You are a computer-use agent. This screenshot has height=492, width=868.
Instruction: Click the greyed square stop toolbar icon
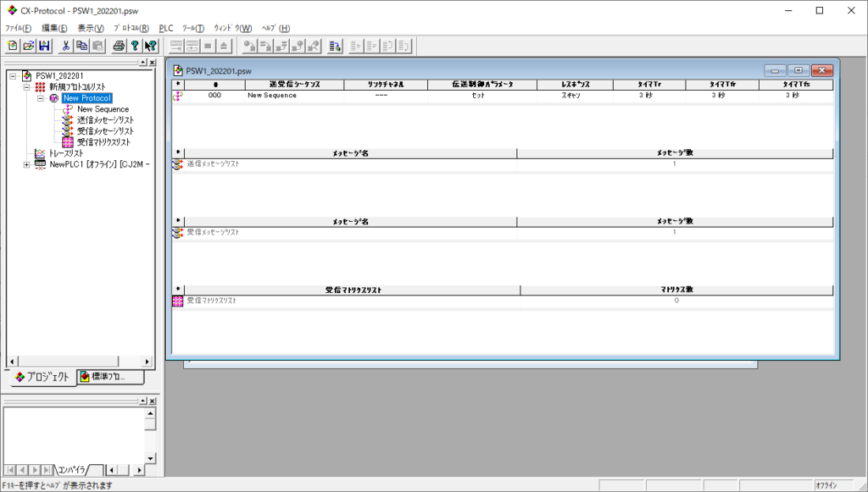209,47
